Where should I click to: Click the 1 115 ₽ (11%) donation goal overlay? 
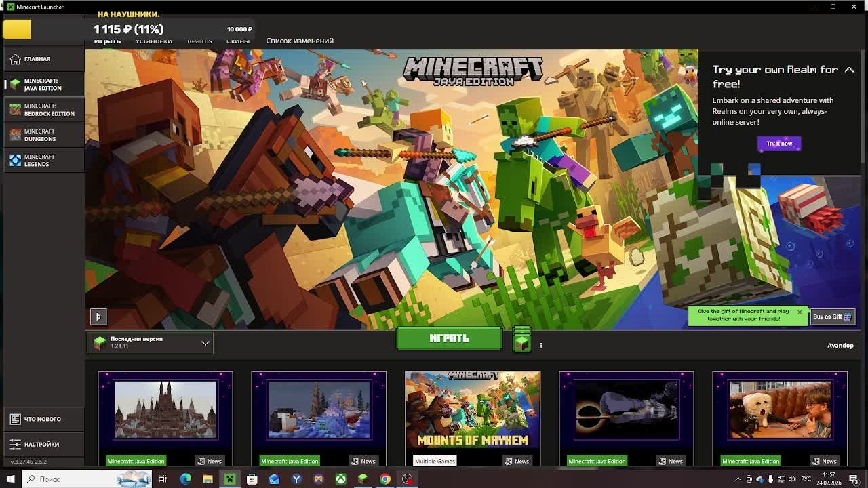(128, 29)
